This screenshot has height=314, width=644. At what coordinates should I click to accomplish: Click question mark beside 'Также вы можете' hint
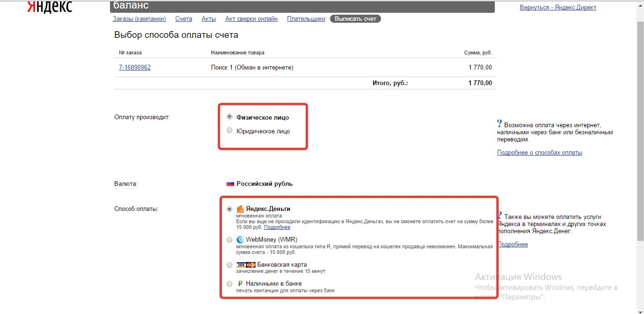click(500, 216)
